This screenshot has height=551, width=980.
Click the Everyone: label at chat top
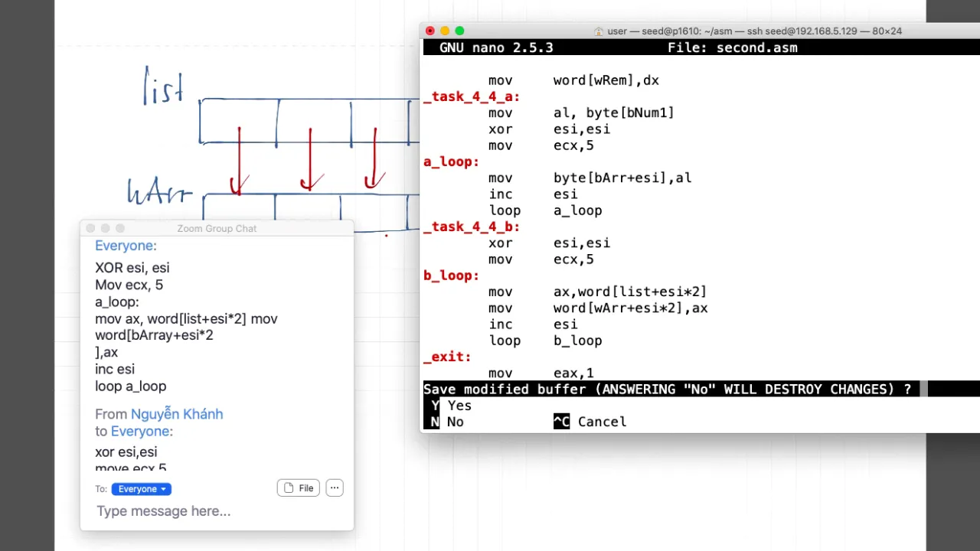click(126, 246)
